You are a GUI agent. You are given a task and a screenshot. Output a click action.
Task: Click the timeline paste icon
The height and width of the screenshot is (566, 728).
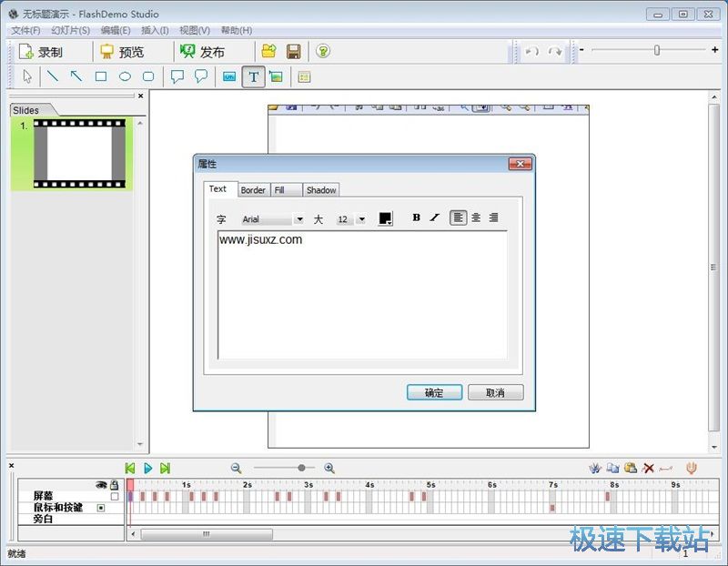click(631, 468)
